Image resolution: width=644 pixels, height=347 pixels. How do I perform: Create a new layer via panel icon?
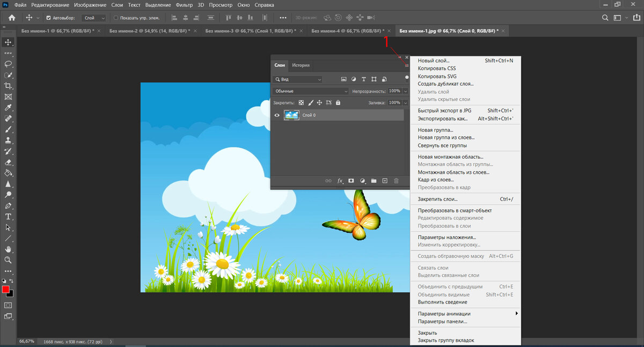click(x=385, y=181)
